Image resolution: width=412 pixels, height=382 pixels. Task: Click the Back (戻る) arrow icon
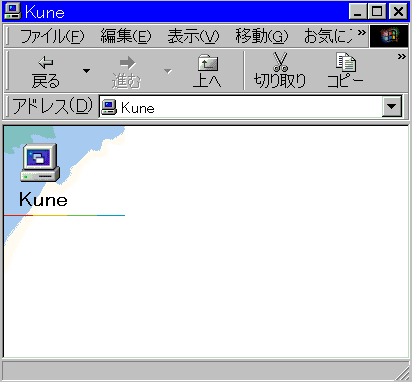[x=46, y=62]
